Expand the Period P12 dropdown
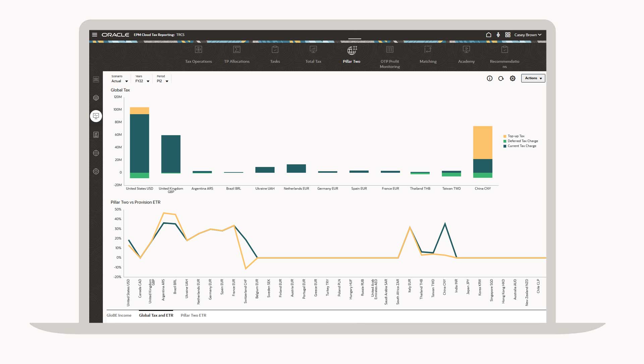 pyautogui.click(x=167, y=81)
